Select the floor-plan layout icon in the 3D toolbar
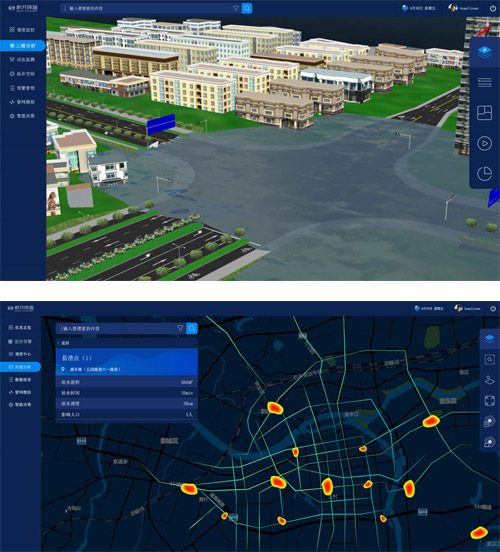 (x=485, y=113)
